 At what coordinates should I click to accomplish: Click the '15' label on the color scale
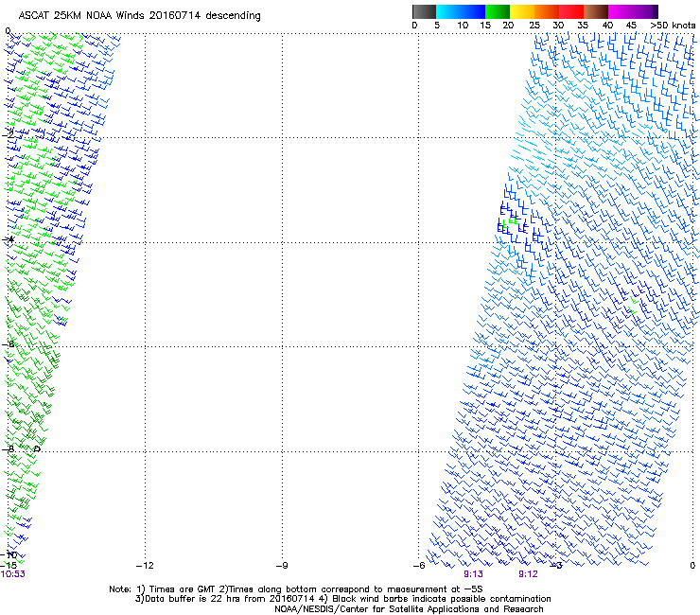pyautogui.click(x=485, y=26)
